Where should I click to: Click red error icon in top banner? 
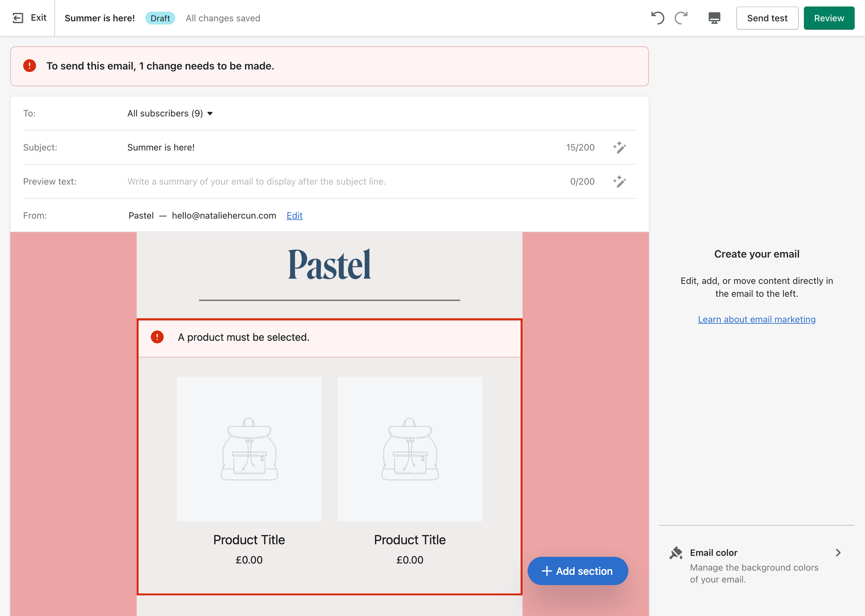(x=30, y=66)
